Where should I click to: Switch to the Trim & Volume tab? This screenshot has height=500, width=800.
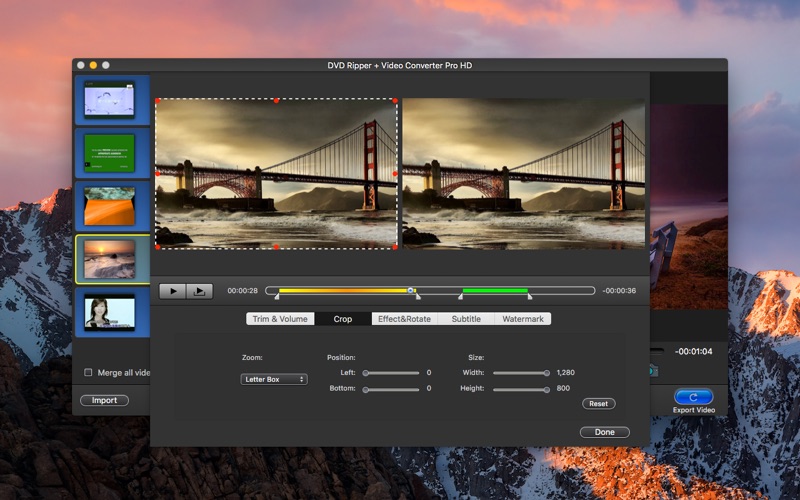(280, 319)
